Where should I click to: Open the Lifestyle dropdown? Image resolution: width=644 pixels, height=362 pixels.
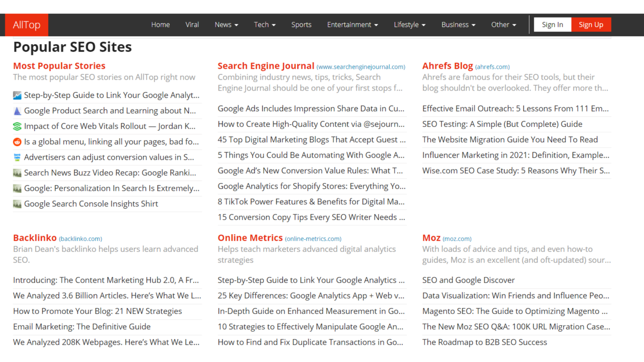click(410, 25)
